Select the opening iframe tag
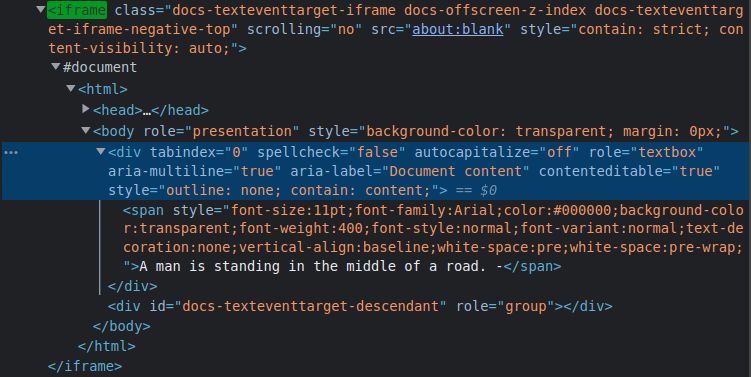Image resolution: width=751 pixels, height=377 pixels. (77, 10)
